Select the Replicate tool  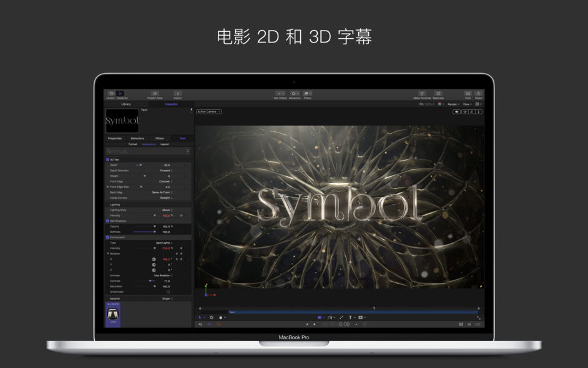tap(438, 94)
